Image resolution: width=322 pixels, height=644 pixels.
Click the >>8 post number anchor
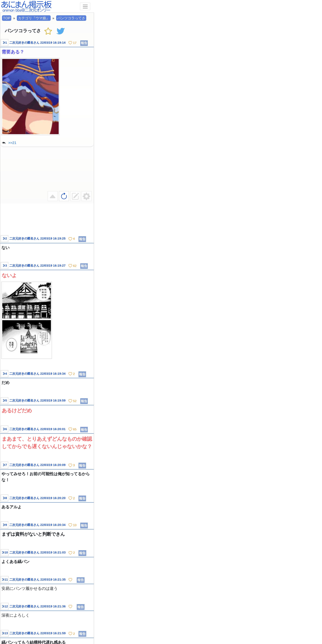tap(5, 498)
